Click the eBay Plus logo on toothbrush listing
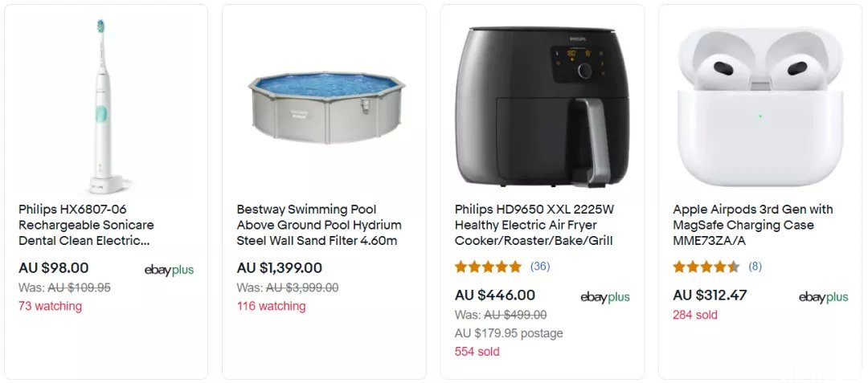This screenshot has width=868, height=383. point(169,271)
